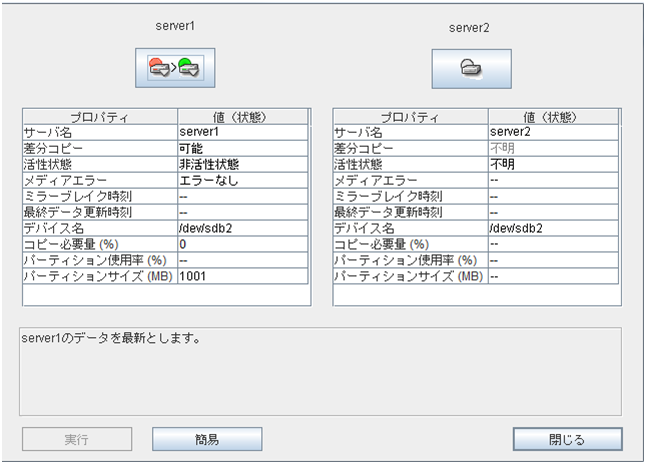Click server2 name value in サーバ名 row
This screenshot has width=646, height=464.
coord(514,131)
